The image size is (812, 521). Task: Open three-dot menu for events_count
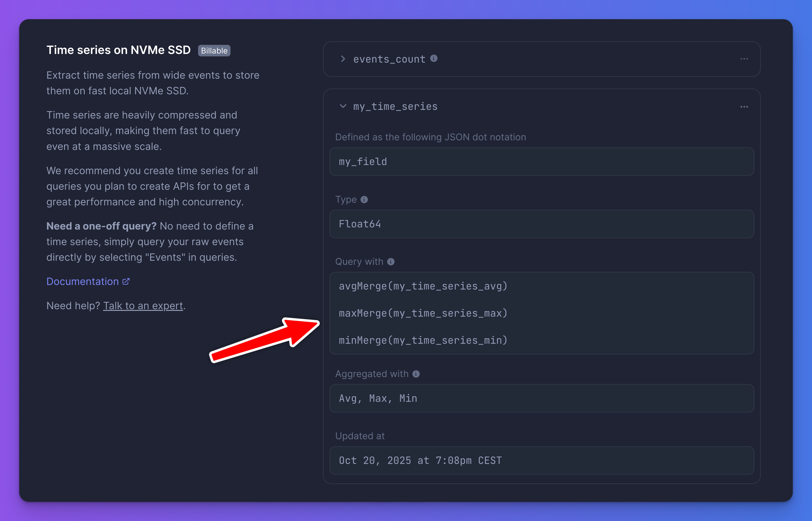click(x=744, y=59)
